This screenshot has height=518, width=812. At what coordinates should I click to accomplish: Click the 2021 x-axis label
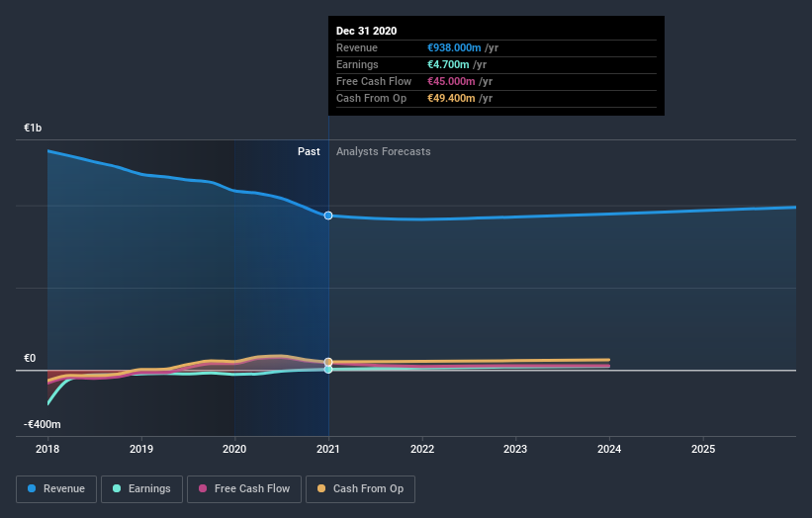(x=328, y=449)
